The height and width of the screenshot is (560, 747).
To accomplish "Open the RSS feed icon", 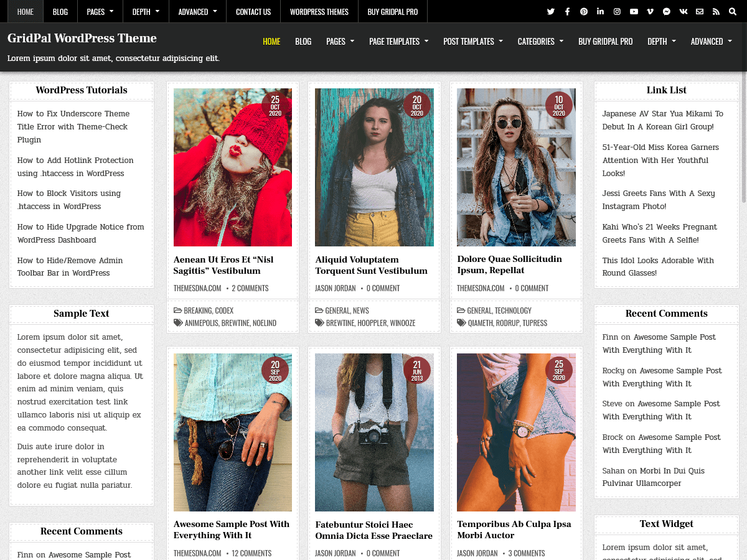I will (715, 11).
